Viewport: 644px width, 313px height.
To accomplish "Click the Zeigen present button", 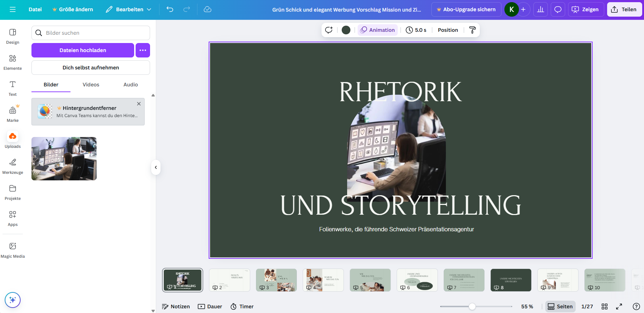I will coord(585,9).
